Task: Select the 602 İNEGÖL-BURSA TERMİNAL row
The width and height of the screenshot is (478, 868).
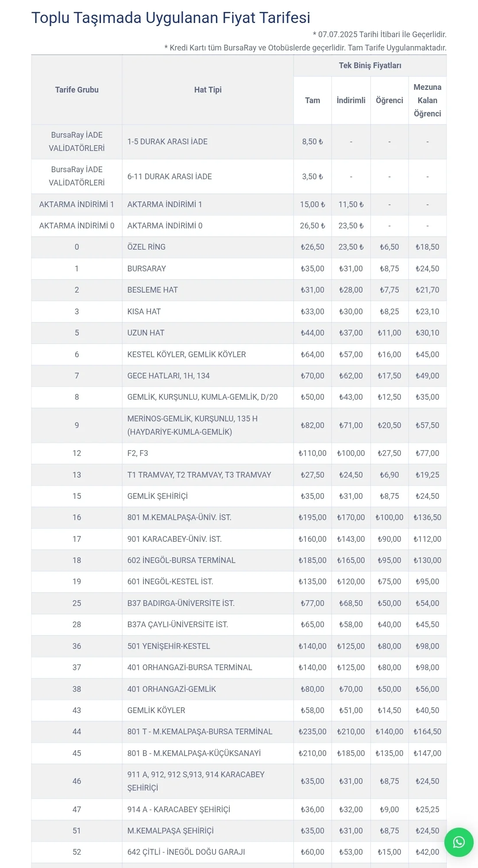Action: 181,560
